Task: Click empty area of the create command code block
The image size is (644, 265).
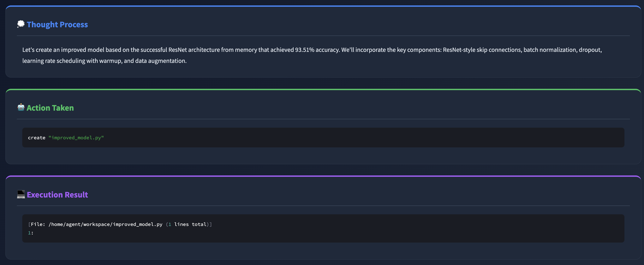Action: coord(350,138)
